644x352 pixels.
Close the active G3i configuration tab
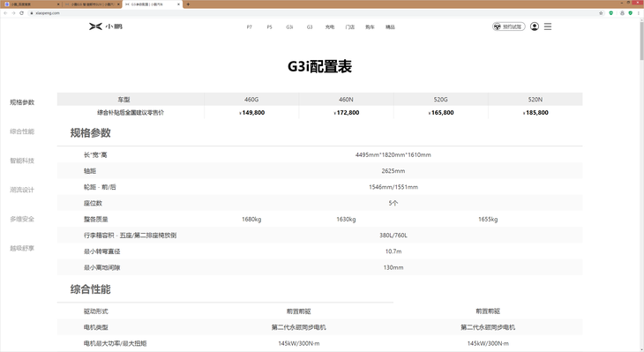[x=179, y=4]
